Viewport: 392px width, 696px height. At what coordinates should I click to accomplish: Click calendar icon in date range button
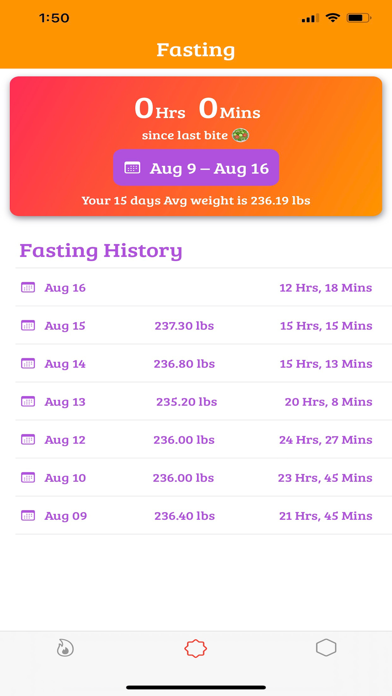[132, 168]
